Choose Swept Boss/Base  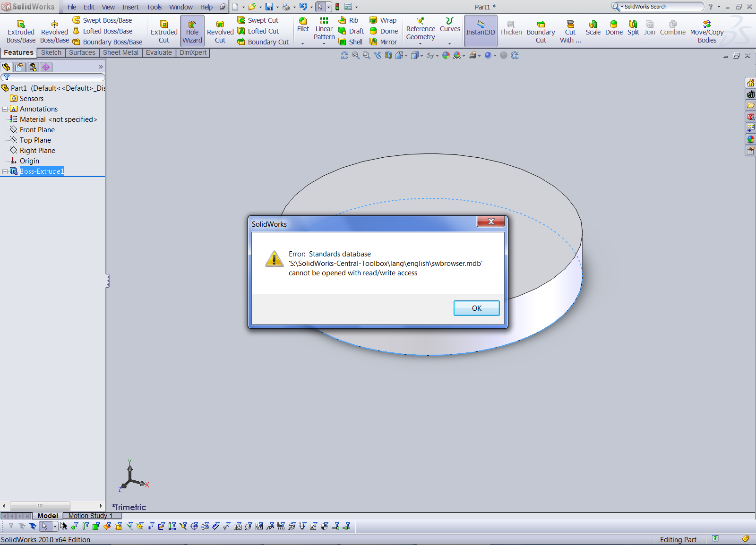pos(102,20)
